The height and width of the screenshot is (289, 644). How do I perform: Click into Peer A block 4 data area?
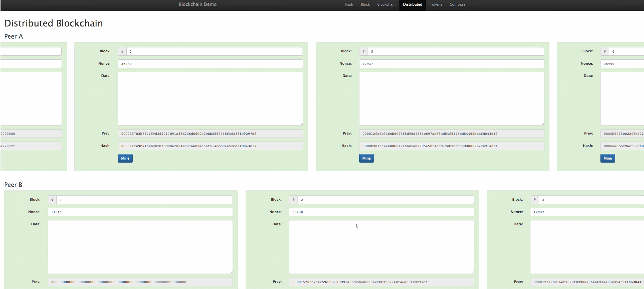pyautogui.click(x=622, y=99)
